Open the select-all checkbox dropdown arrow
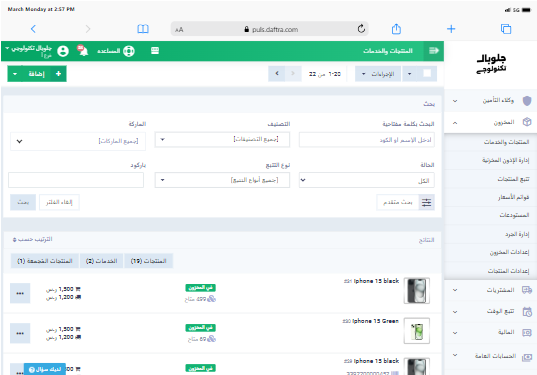The width and height of the screenshot is (537, 375). [410, 74]
